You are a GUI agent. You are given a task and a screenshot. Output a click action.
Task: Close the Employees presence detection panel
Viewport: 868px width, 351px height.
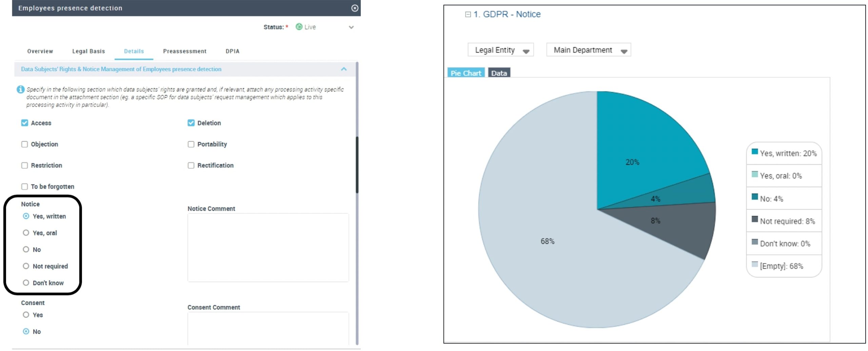354,8
